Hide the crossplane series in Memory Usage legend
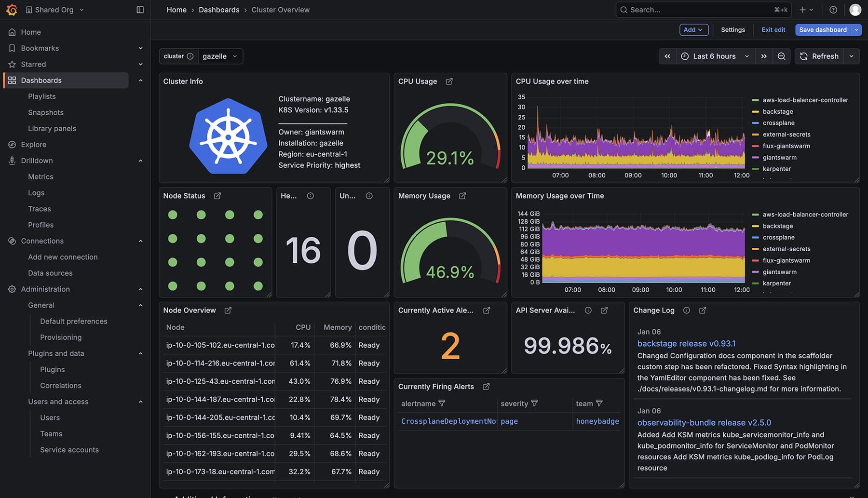The height and width of the screenshot is (498, 868). 778,237
